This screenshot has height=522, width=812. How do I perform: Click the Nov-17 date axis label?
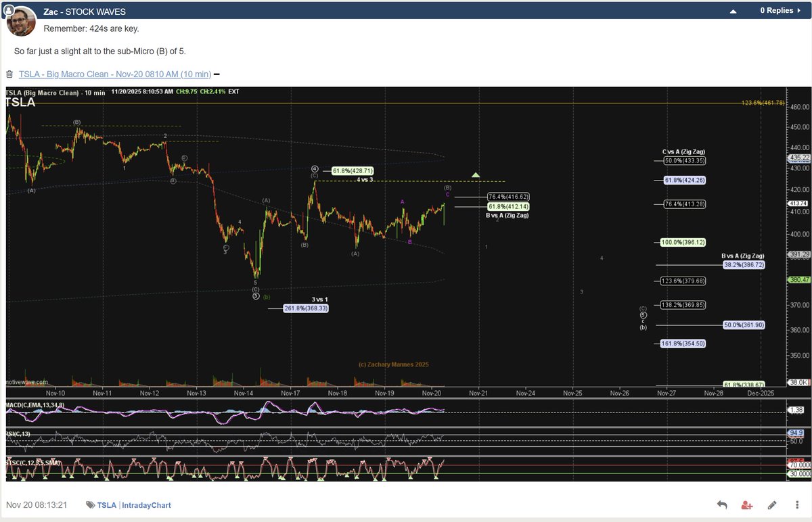(290, 393)
